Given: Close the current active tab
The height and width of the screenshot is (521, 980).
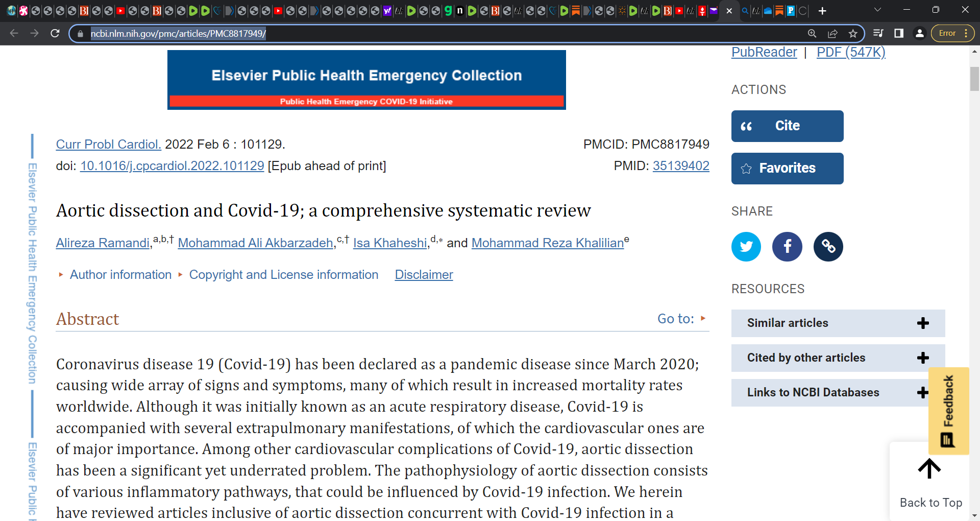Looking at the screenshot, I should tap(729, 11).
